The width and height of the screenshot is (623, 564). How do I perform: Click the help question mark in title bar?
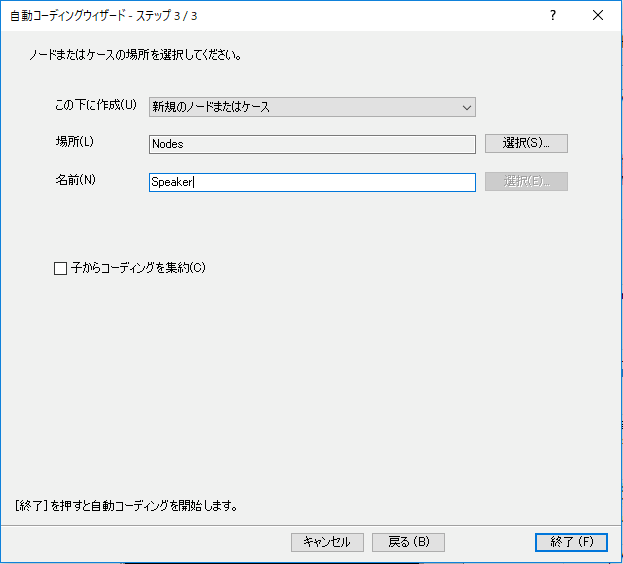pyautogui.click(x=552, y=16)
